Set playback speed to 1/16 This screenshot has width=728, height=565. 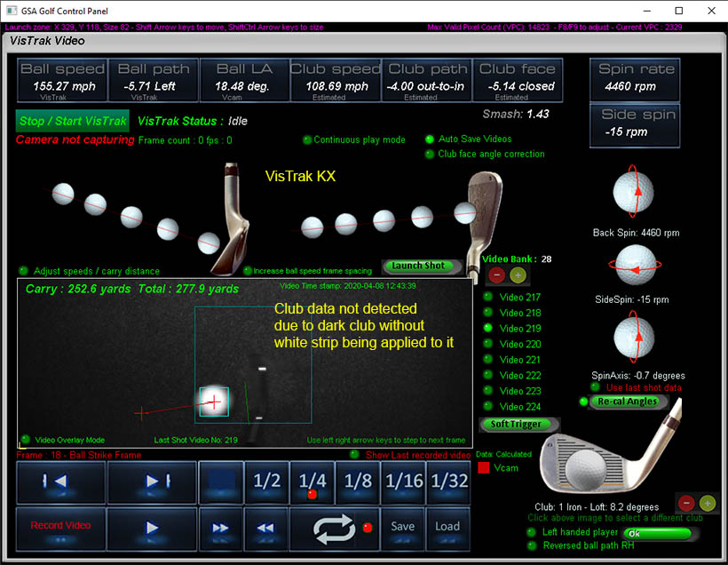(x=403, y=482)
